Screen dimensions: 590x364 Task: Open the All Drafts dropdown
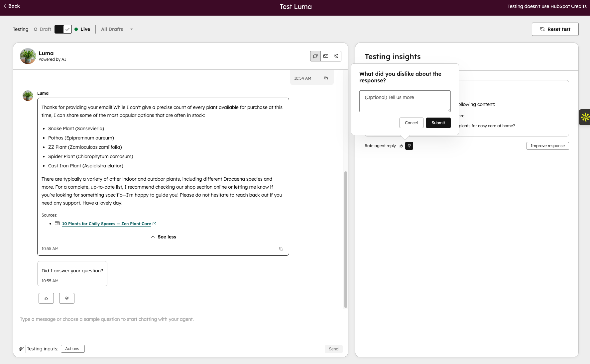pyautogui.click(x=117, y=29)
